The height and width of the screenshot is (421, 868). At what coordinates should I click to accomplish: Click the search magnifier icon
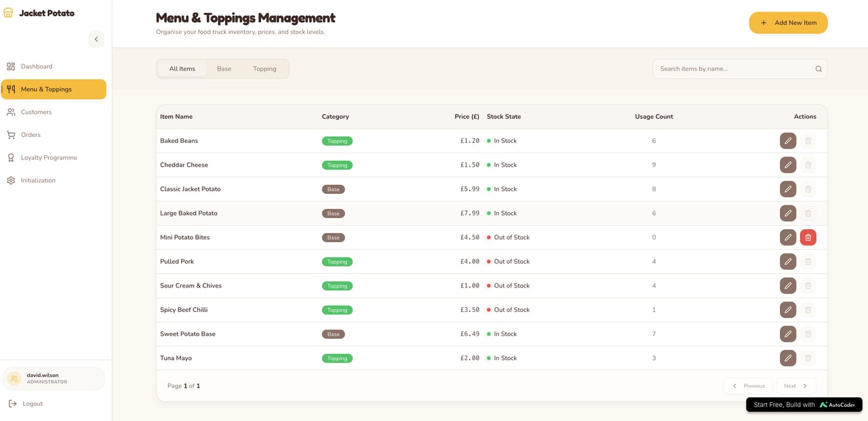point(818,69)
